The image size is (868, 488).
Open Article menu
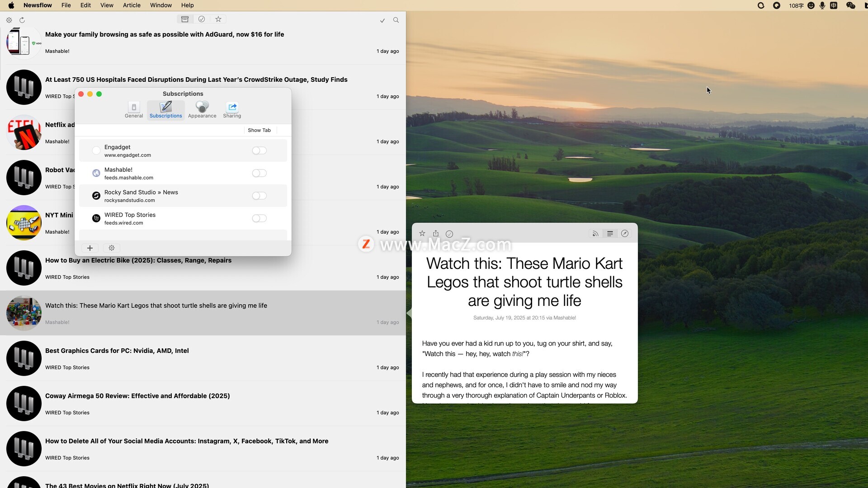click(132, 5)
